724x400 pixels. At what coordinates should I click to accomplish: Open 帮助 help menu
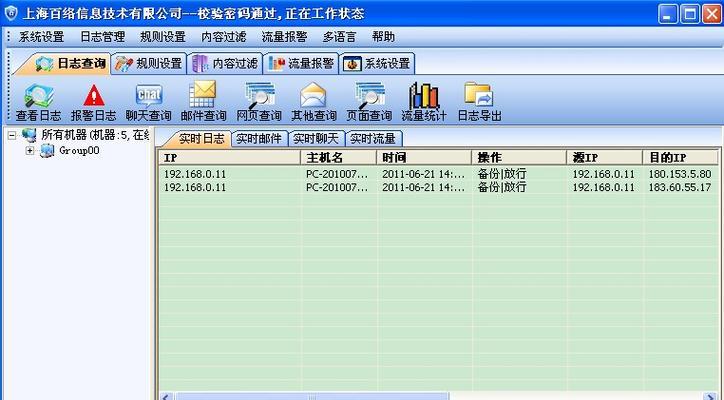pyautogui.click(x=383, y=37)
